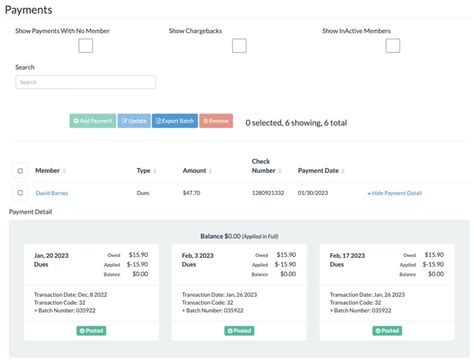Sort by Type column sort icon
474x363 pixels.
[x=155, y=171]
